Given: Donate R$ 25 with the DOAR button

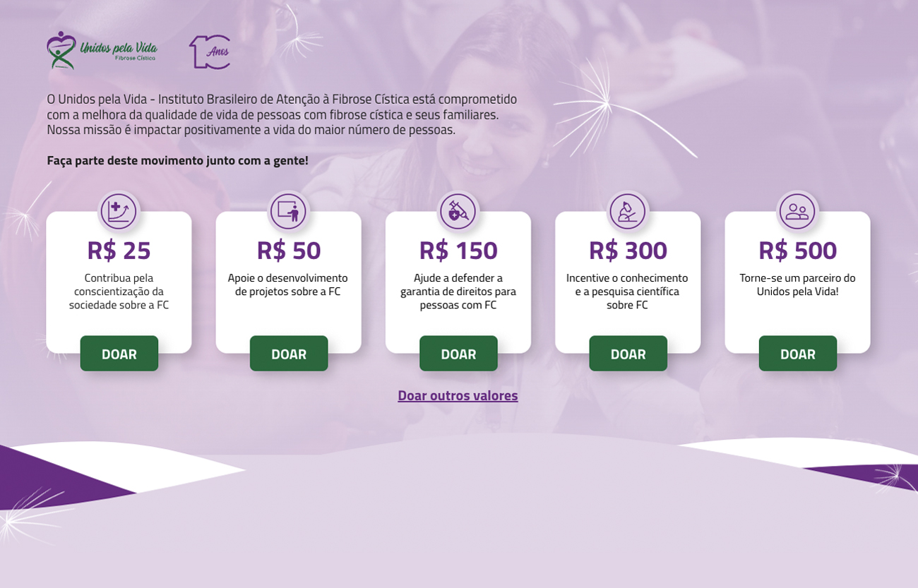Looking at the screenshot, I should point(119,354).
